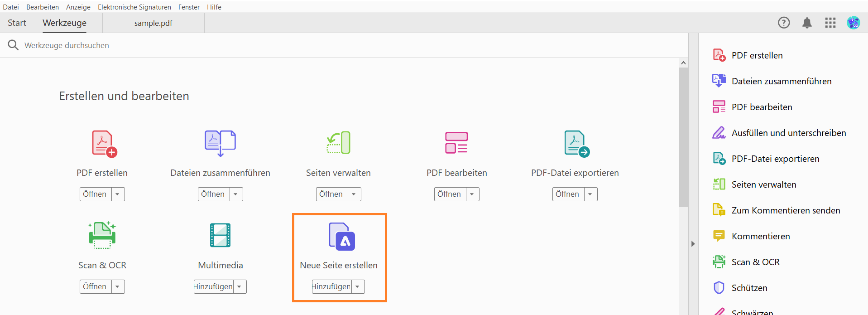Image resolution: width=868 pixels, height=315 pixels.
Task: Click Hinzufügen under Neue Seite erstellen
Action: [331, 286]
